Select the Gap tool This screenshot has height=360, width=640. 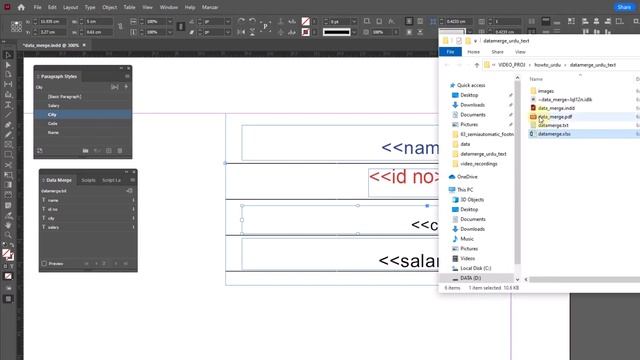pyautogui.click(x=8, y=84)
